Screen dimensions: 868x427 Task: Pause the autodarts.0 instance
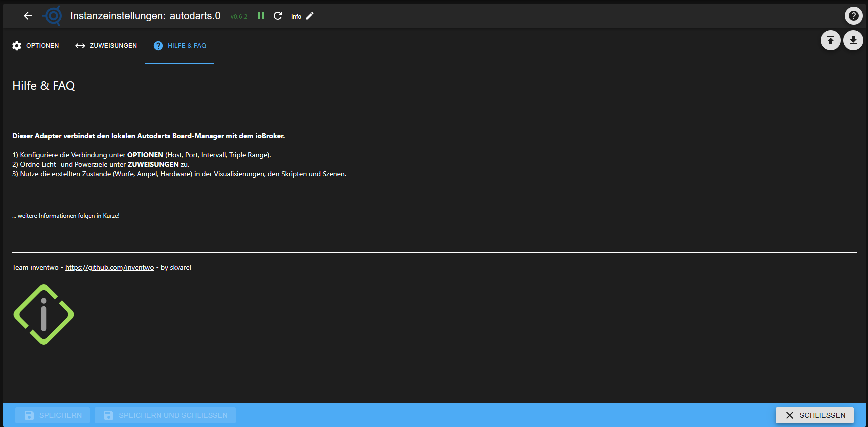tap(261, 16)
